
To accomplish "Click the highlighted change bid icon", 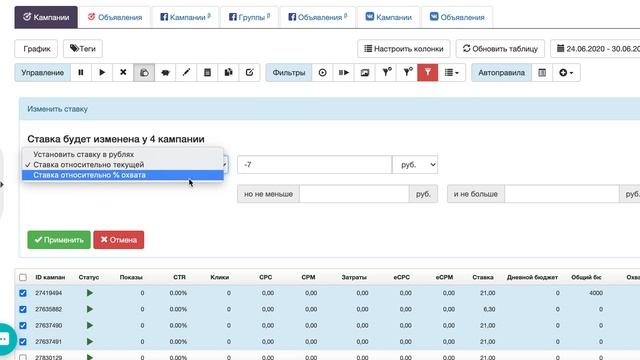I will [x=144, y=73].
